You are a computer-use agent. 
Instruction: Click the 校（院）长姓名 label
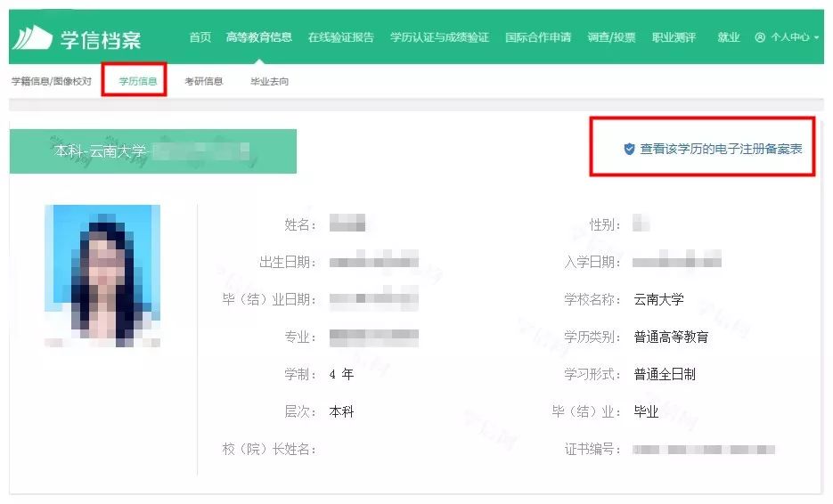pos(269,450)
